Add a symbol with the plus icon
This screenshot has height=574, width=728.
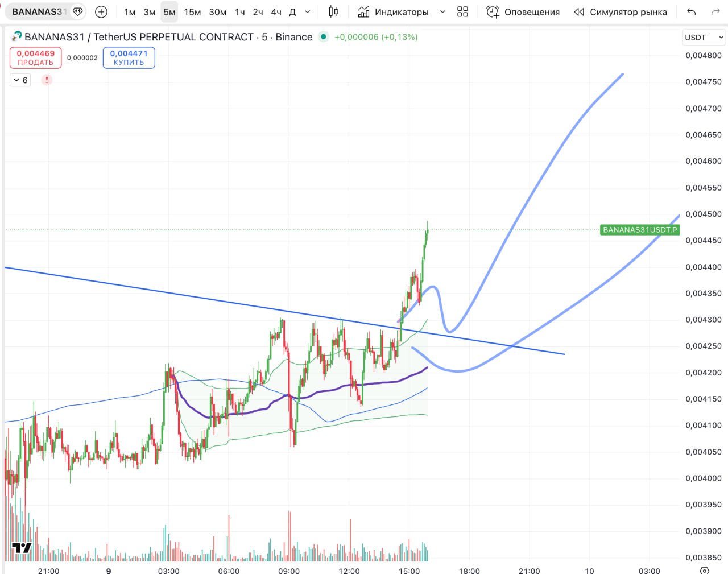(x=101, y=11)
